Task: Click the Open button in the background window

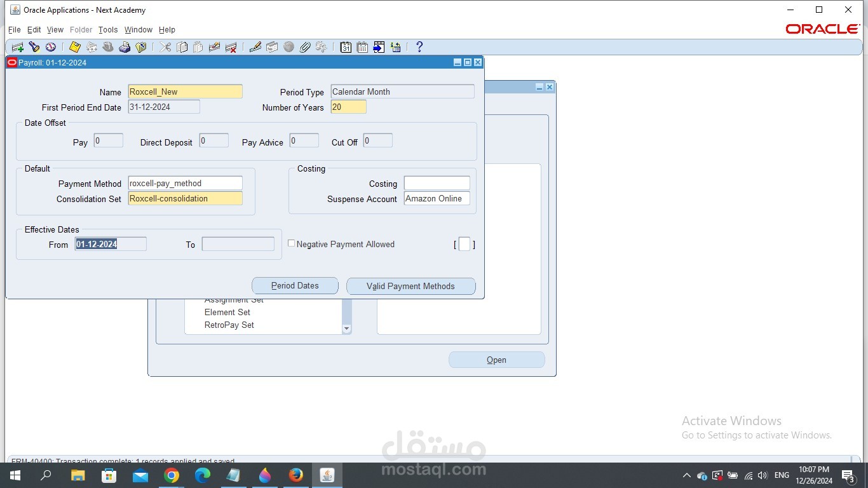Action: coord(497,360)
